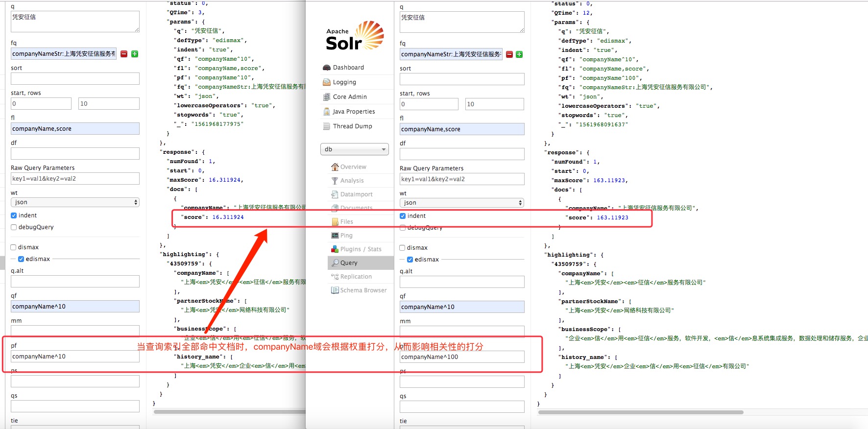Click horizontal scrollbar under right JSON response
The height and width of the screenshot is (429, 868).
[641, 412]
